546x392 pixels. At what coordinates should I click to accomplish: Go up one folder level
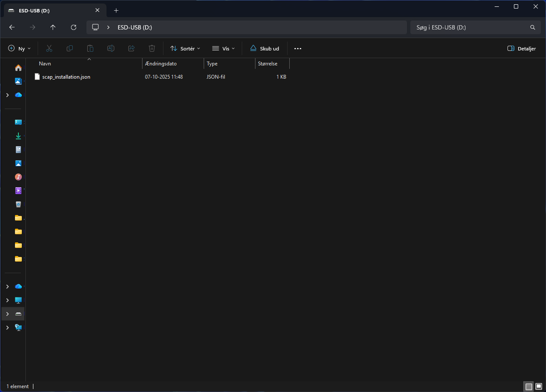[x=53, y=27]
